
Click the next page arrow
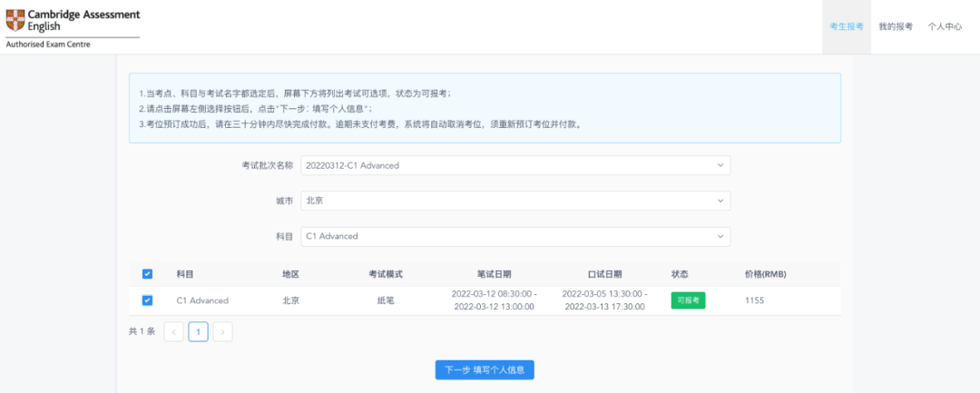[222, 332]
